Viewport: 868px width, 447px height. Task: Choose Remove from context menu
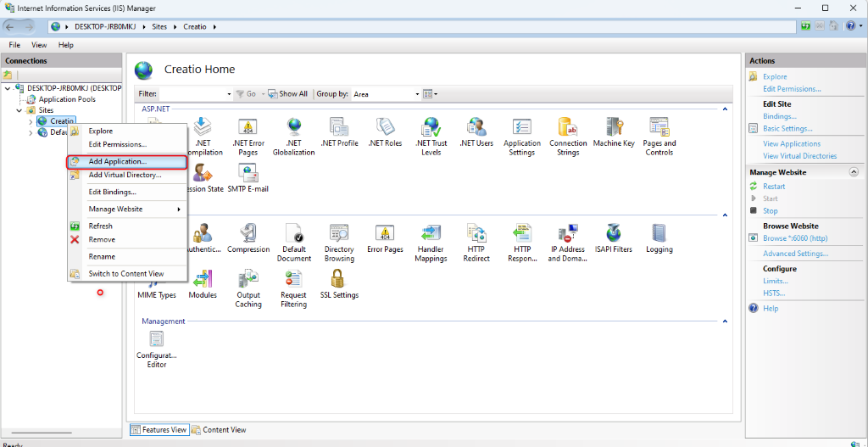[x=127, y=240]
